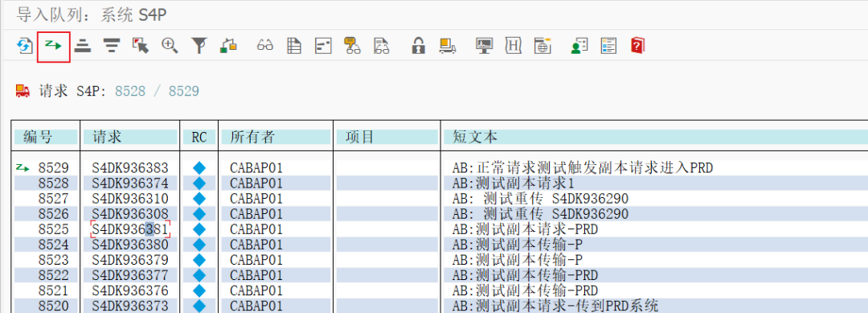868x313 pixels.
Task: Click the 项目 column header
Action: pos(387,137)
